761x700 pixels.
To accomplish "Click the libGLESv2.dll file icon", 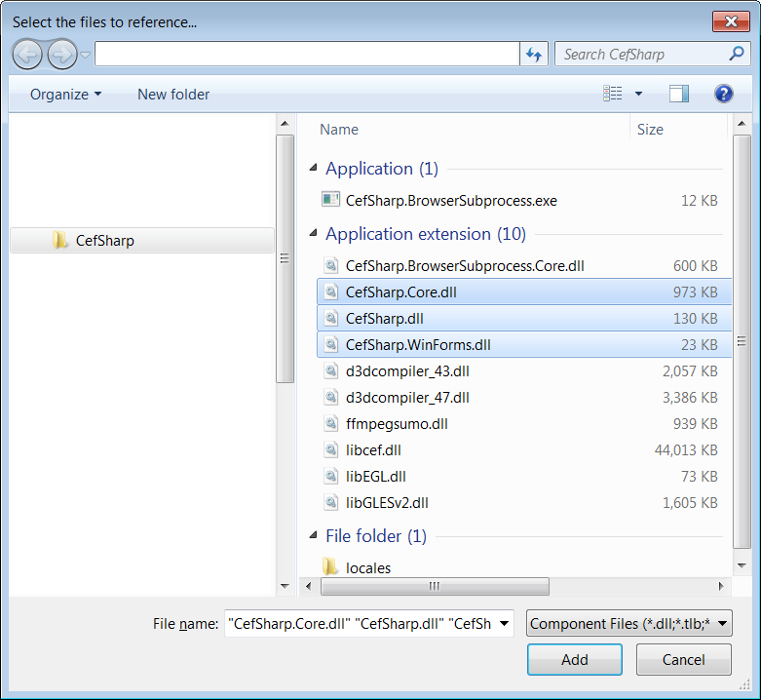I will point(330,502).
